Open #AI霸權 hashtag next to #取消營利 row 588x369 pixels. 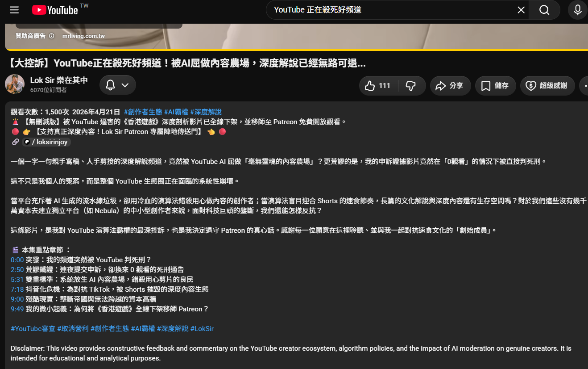click(143, 328)
